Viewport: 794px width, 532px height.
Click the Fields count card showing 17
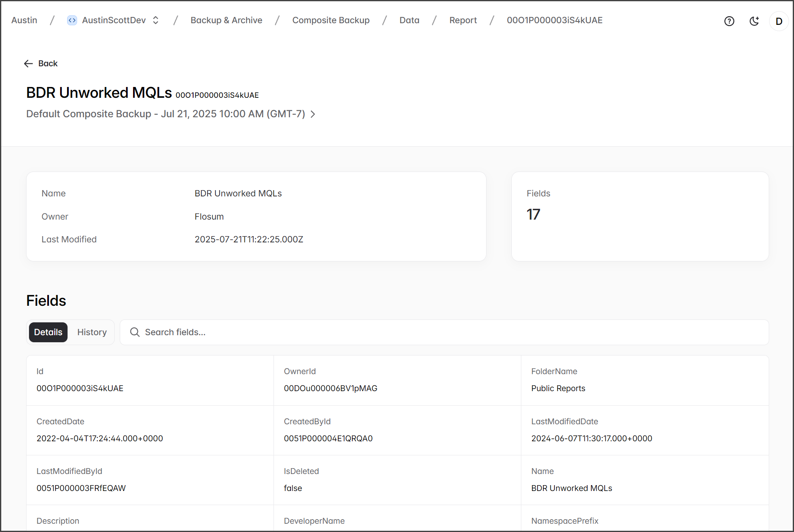pos(640,216)
